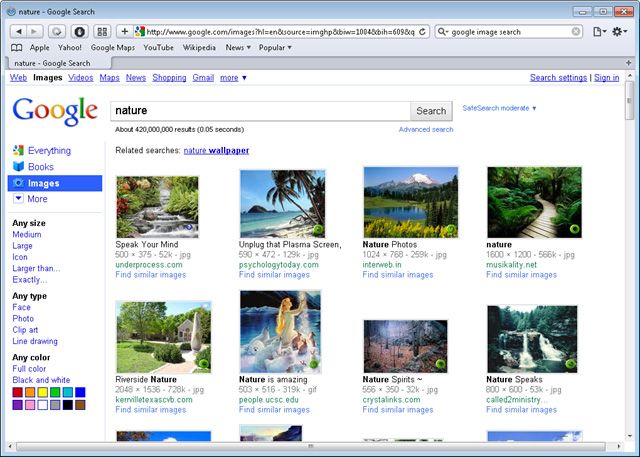Pick the black color swatch
640x457 pixels.
[68, 405]
